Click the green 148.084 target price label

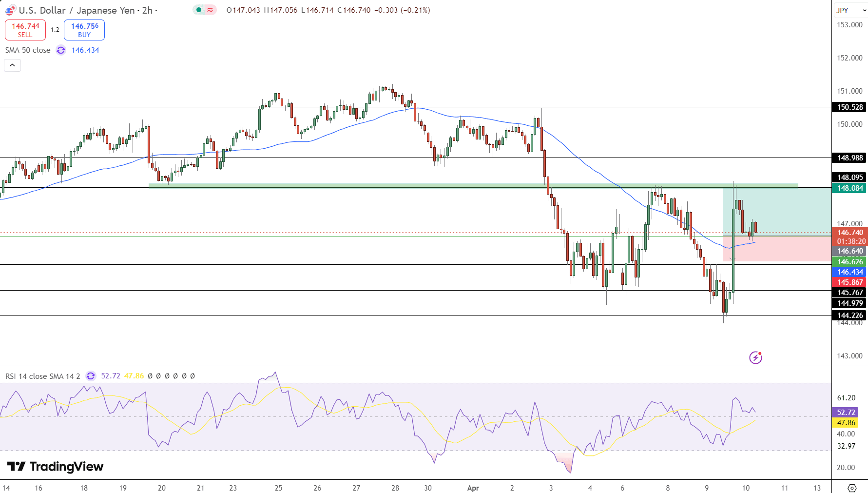(x=850, y=188)
